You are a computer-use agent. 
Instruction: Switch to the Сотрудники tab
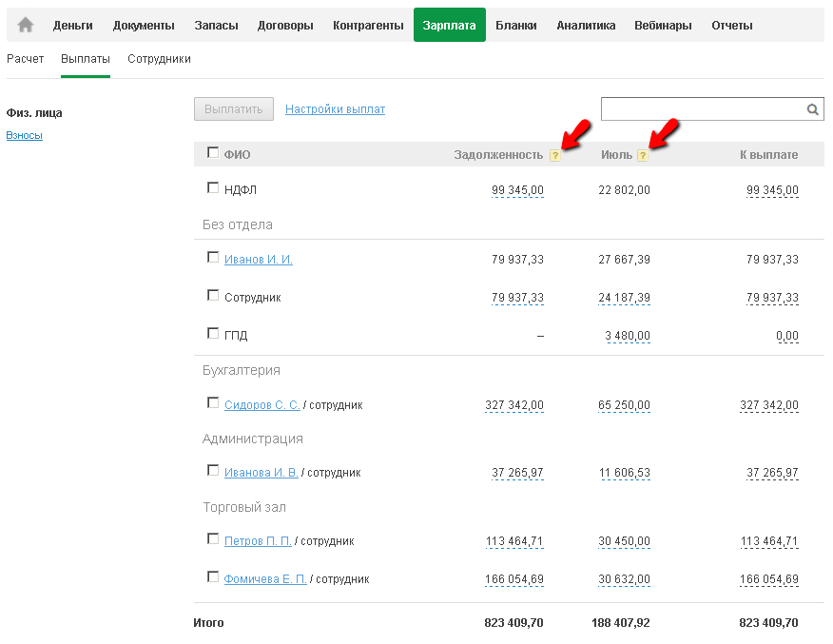point(159,59)
